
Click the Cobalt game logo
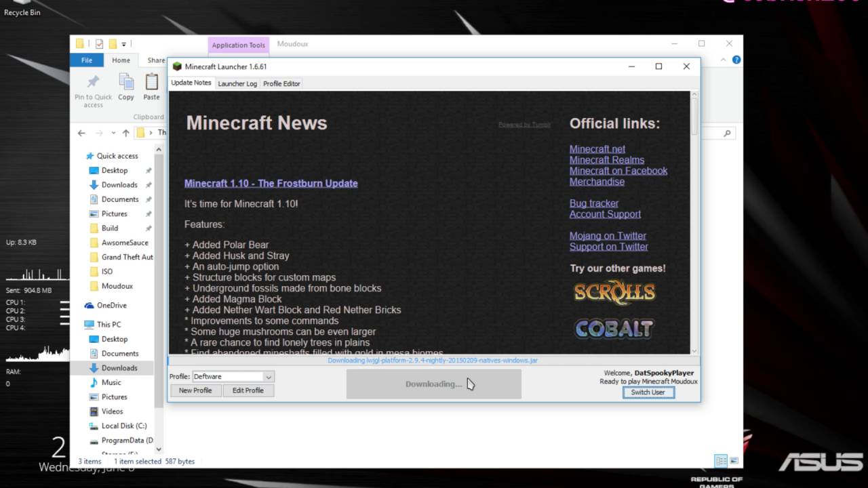(x=614, y=329)
